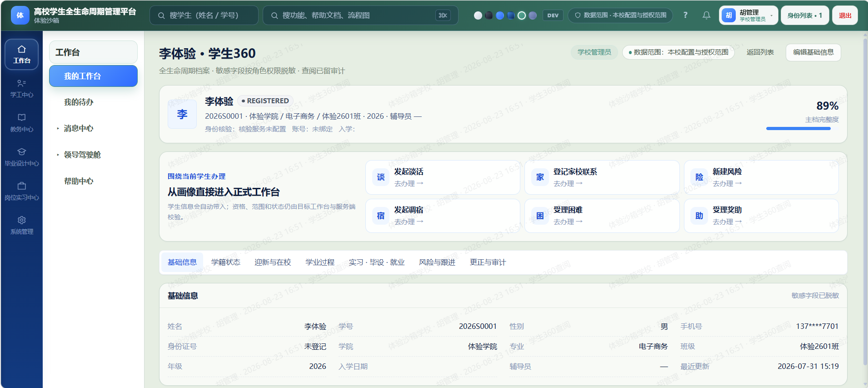The height and width of the screenshot is (388, 868).
Task: Click the REGISTERED status badge
Action: point(265,101)
